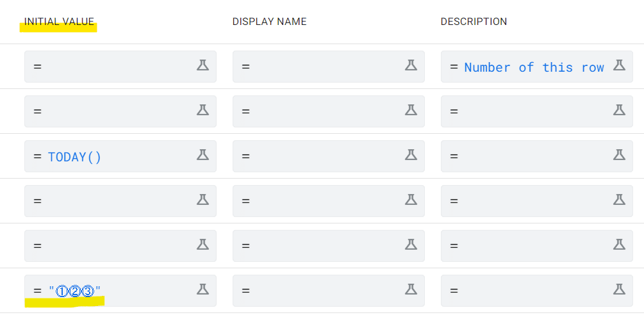Viewport: 644px width, 324px height.
Task: Click the INITIAL VALUE column header
Action: coord(59,22)
